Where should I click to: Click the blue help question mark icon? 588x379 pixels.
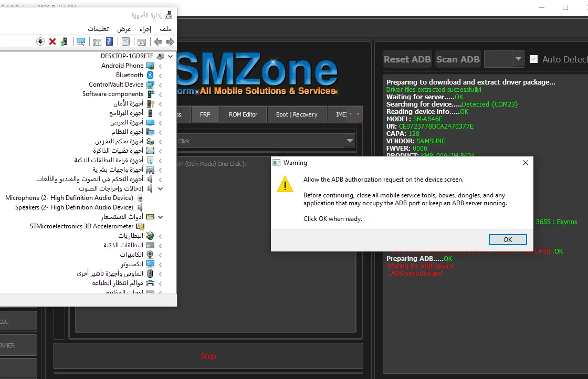tap(109, 41)
